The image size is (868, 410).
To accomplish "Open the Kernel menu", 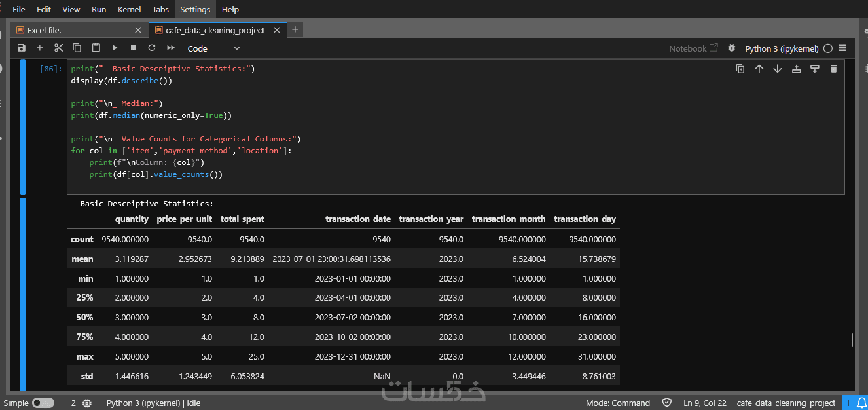I will tap(129, 9).
